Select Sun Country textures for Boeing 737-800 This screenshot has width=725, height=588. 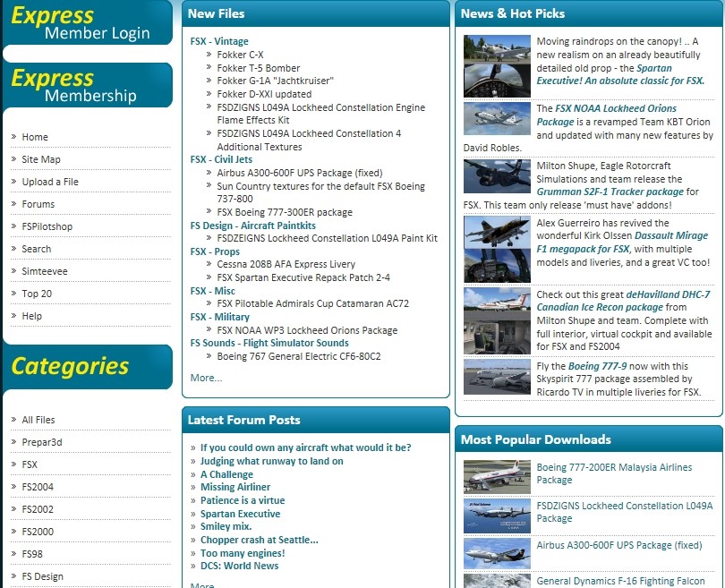[x=321, y=192]
